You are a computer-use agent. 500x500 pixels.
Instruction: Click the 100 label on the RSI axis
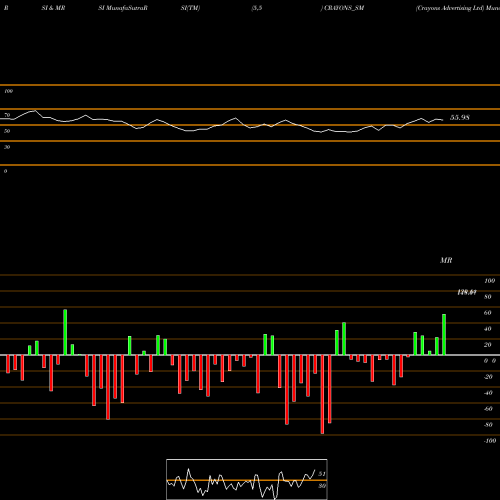[8, 91]
